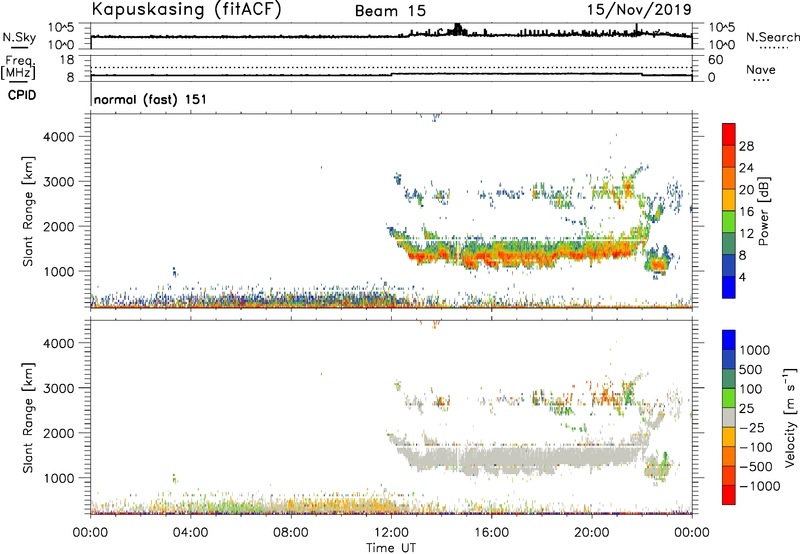
Task: Click the "-1000" label on Velocity colorbar
Action: point(760,486)
